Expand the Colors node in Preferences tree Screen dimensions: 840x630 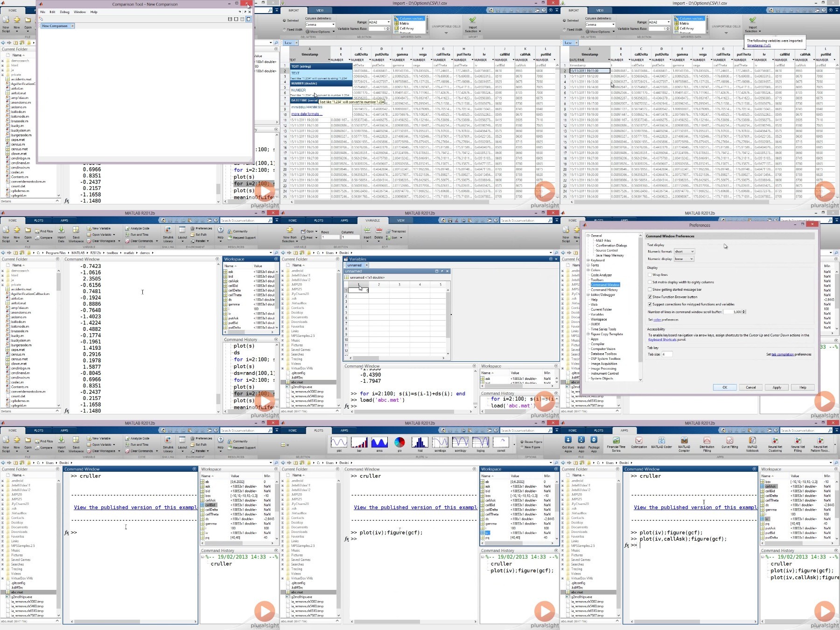click(588, 270)
